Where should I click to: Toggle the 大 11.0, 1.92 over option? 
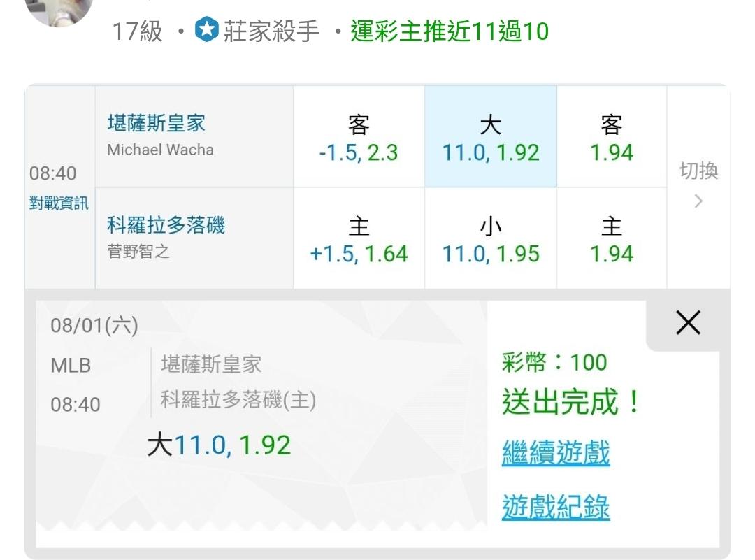pyautogui.click(x=491, y=137)
